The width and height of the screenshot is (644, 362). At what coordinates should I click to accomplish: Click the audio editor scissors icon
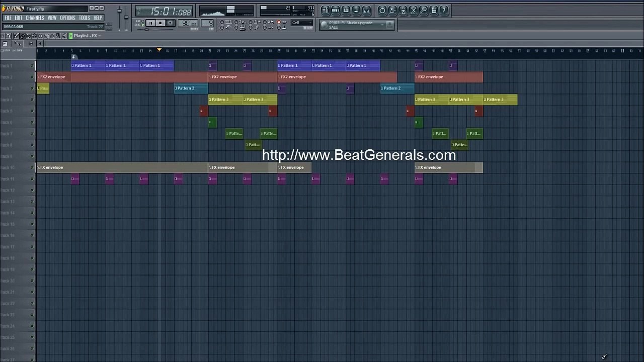(414, 11)
